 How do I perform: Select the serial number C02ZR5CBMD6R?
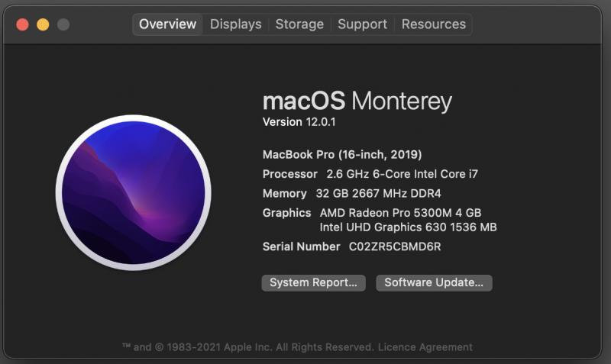pyautogui.click(x=395, y=246)
